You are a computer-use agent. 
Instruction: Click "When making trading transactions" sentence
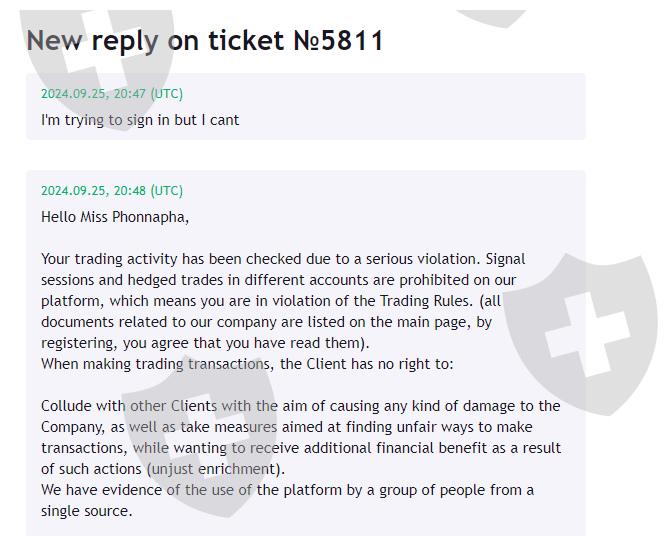[247, 364]
